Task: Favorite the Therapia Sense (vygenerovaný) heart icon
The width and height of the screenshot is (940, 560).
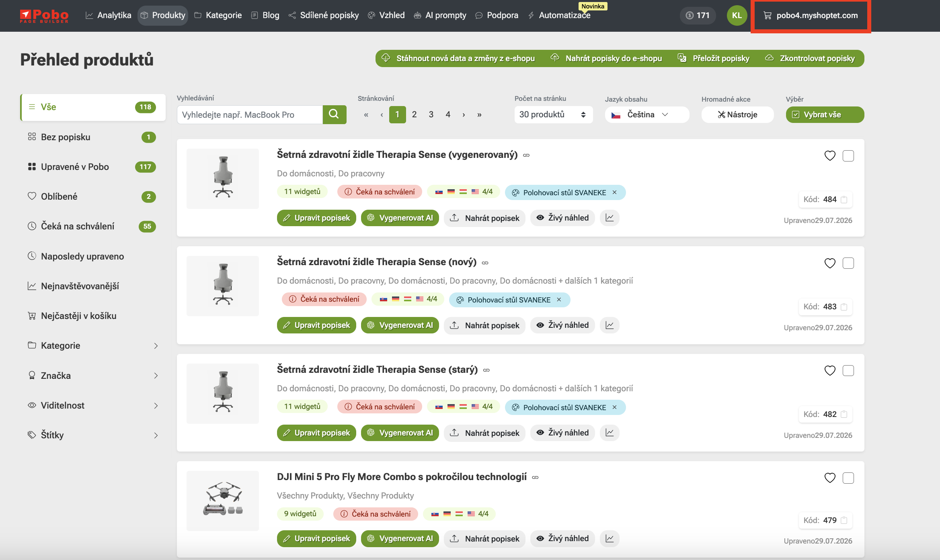Action: (830, 155)
